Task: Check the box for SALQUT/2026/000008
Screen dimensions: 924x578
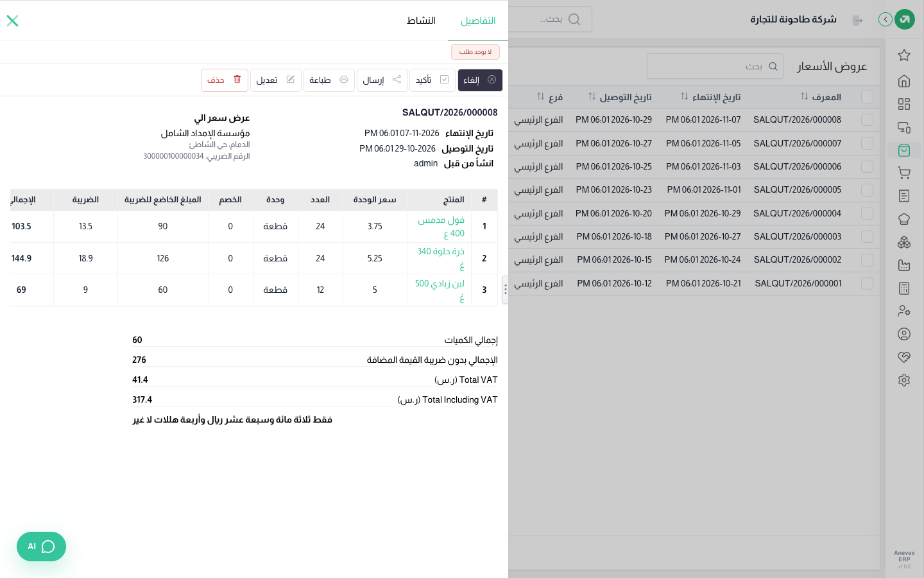Action: [867, 120]
